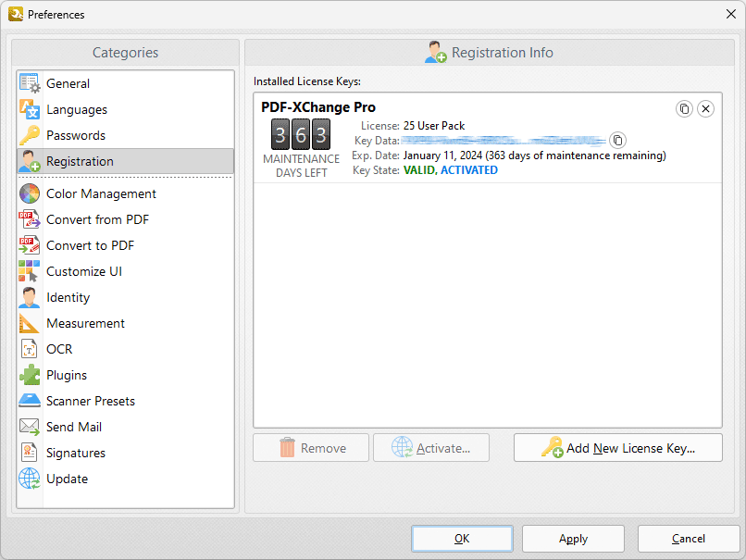746x560 pixels.
Task: Open the Send Mail category
Action: click(x=126, y=427)
